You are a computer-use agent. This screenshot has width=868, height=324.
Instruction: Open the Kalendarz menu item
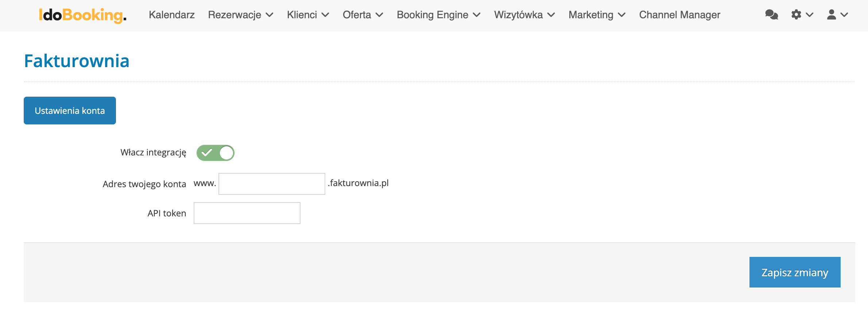[171, 15]
